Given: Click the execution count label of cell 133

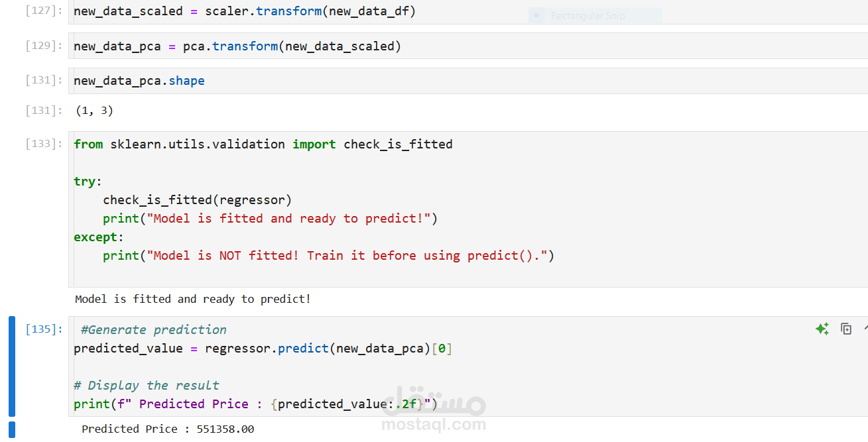Looking at the screenshot, I should pos(44,143).
